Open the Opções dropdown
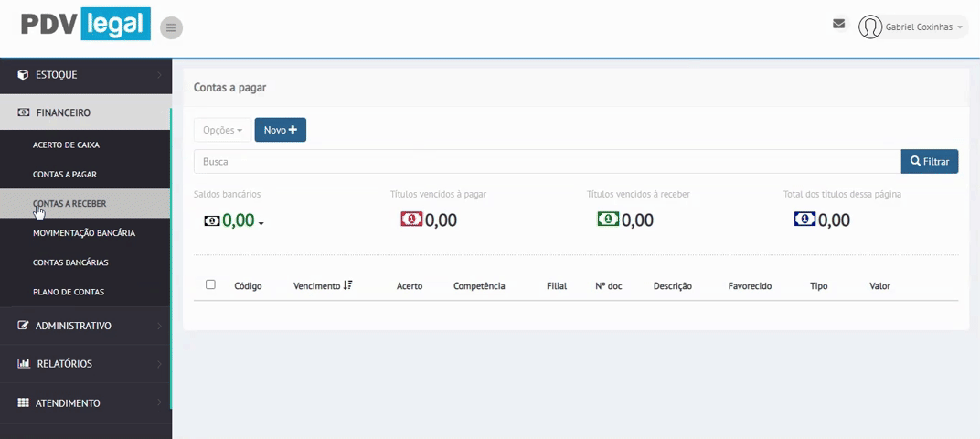This screenshot has width=980, height=439. click(x=222, y=130)
